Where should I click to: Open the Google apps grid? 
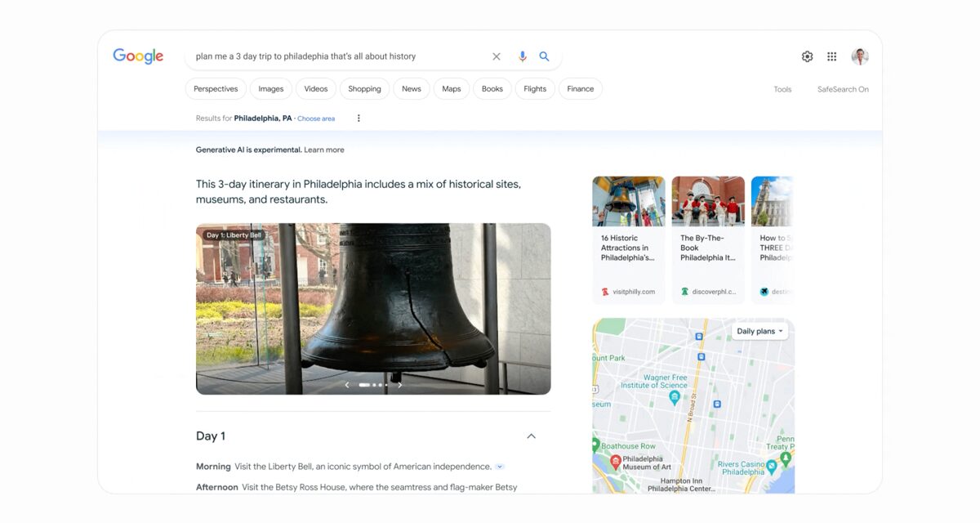831,56
